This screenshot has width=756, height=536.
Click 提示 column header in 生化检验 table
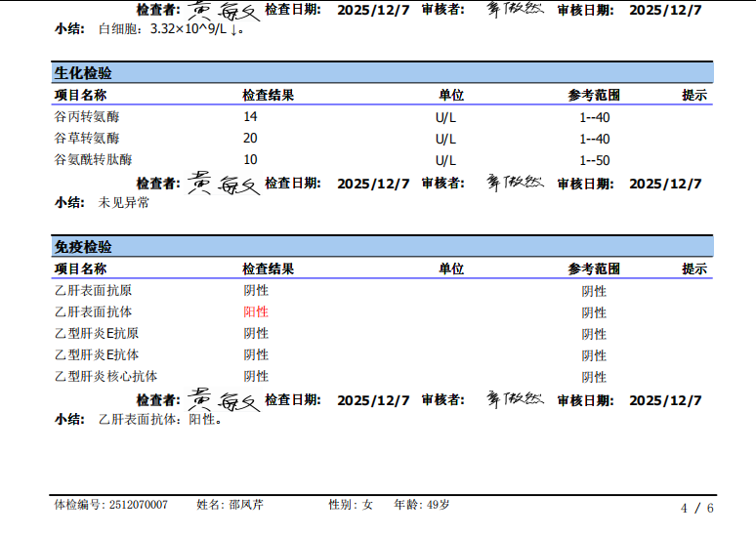[x=694, y=96]
